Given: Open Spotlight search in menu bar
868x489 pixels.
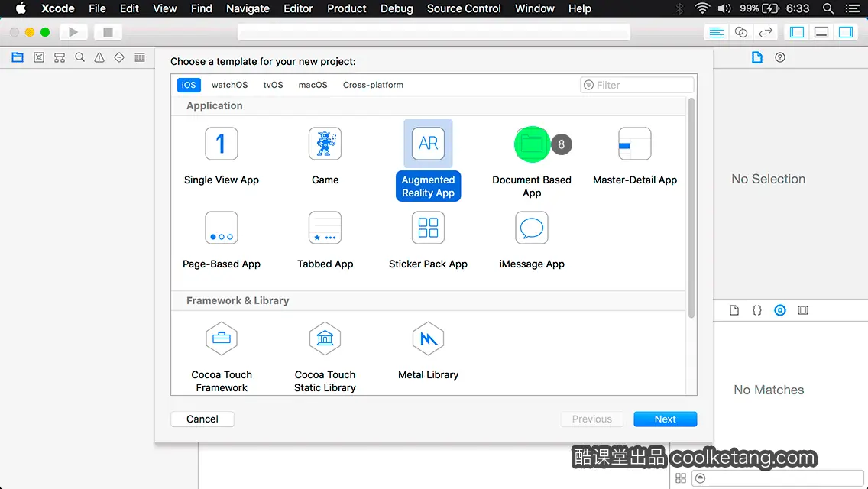Looking at the screenshot, I should tap(828, 8).
